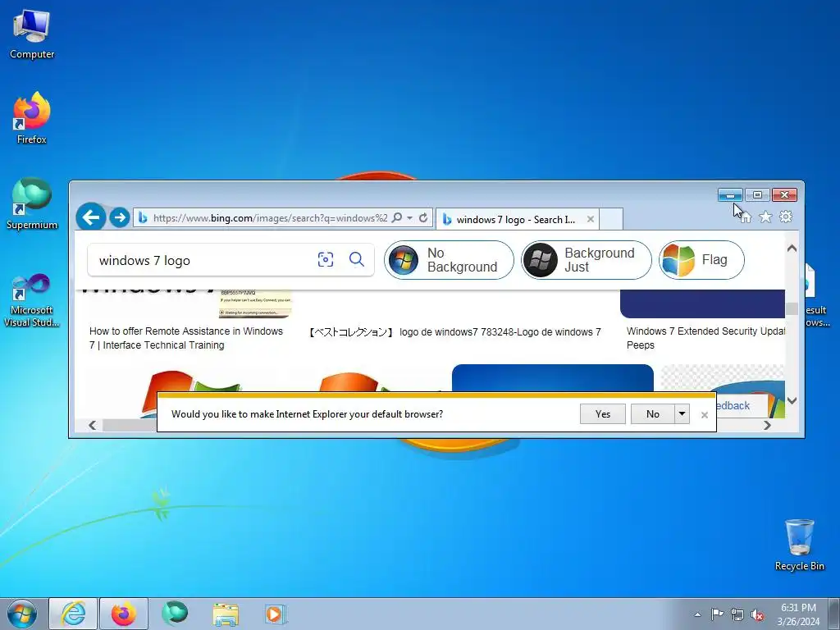
Task: Open the Action Center flag icon
Action: point(717,614)
